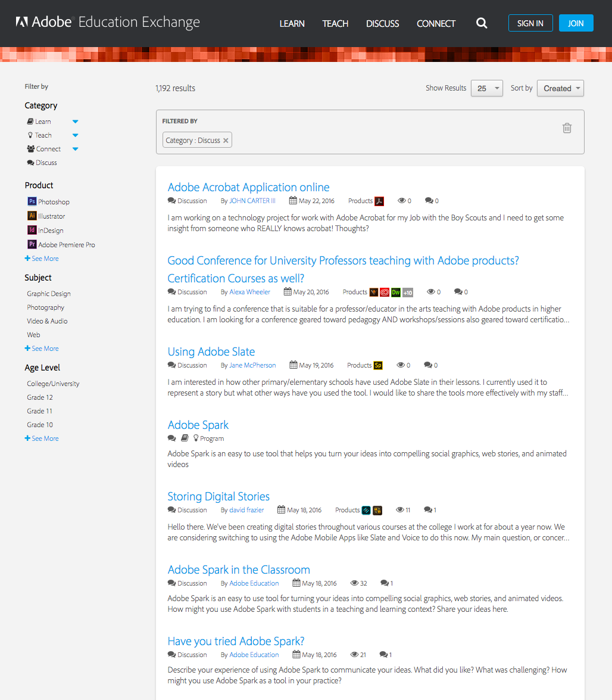Click the SIGN IN button
Screen dimensions: 612x700
530,23
